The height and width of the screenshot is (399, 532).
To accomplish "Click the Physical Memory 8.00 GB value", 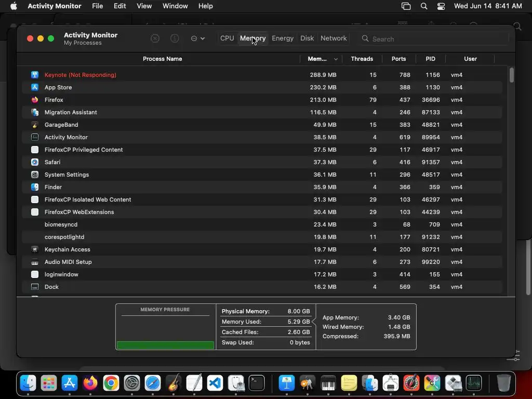I will tap(299, 312).
